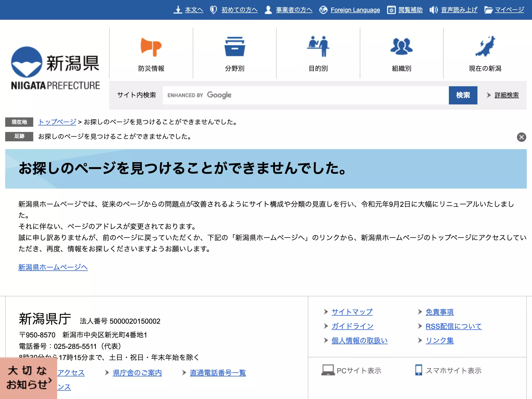Open Foreign Language link
532x399 pixels.
[355, 10]
